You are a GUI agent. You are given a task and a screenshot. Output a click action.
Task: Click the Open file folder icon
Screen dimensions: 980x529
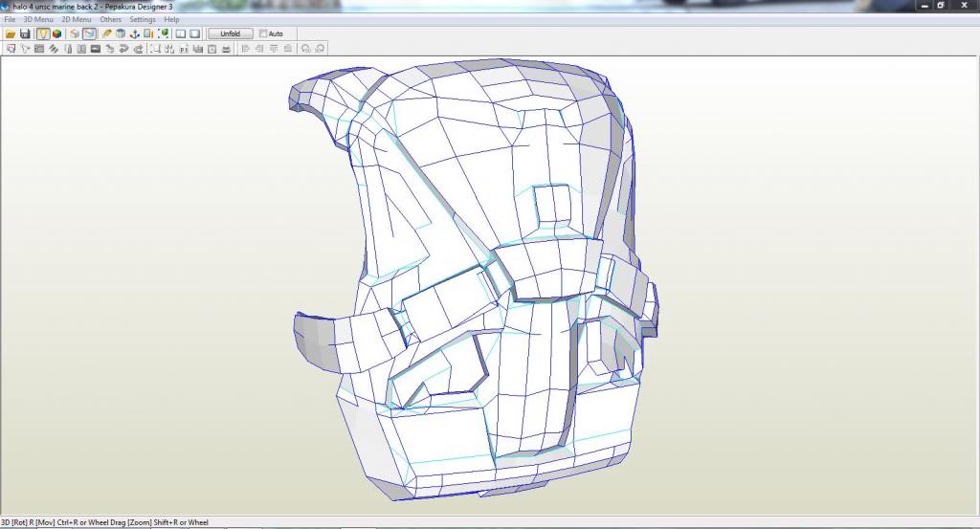[11, 33]
